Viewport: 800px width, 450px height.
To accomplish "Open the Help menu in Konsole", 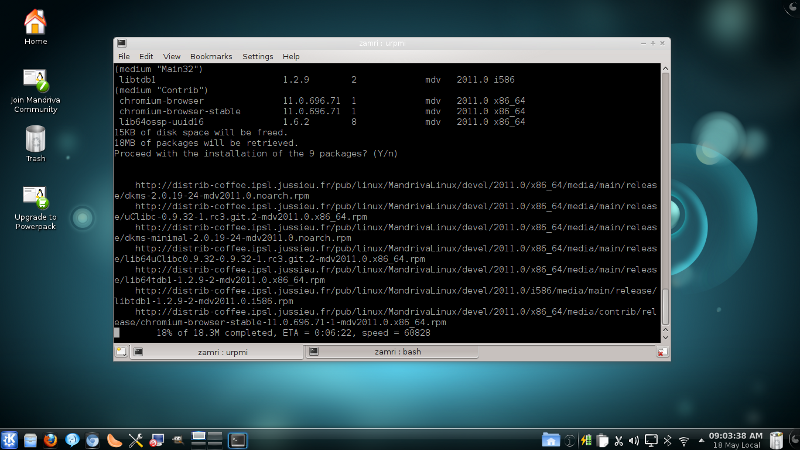I will (x=291, y=57).
